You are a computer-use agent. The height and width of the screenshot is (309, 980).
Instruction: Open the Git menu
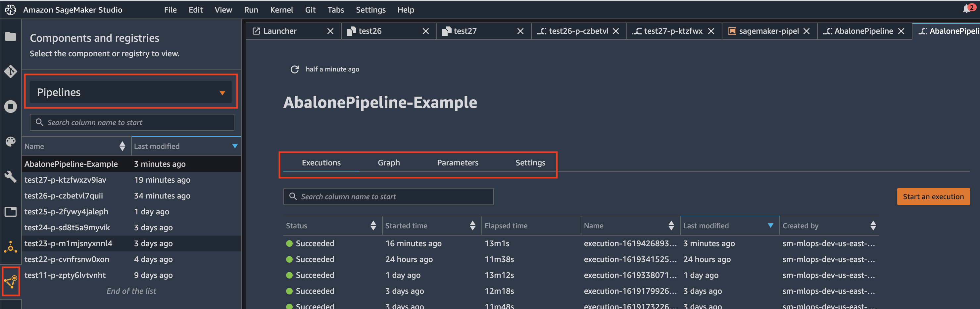pyautogui.click(x=311, y=10)
